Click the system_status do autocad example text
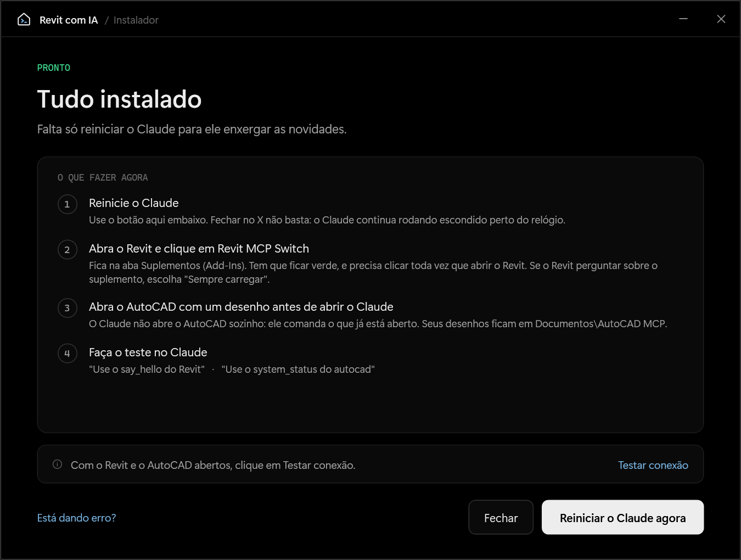The image size is (741, 560). [x=298, y=369]
